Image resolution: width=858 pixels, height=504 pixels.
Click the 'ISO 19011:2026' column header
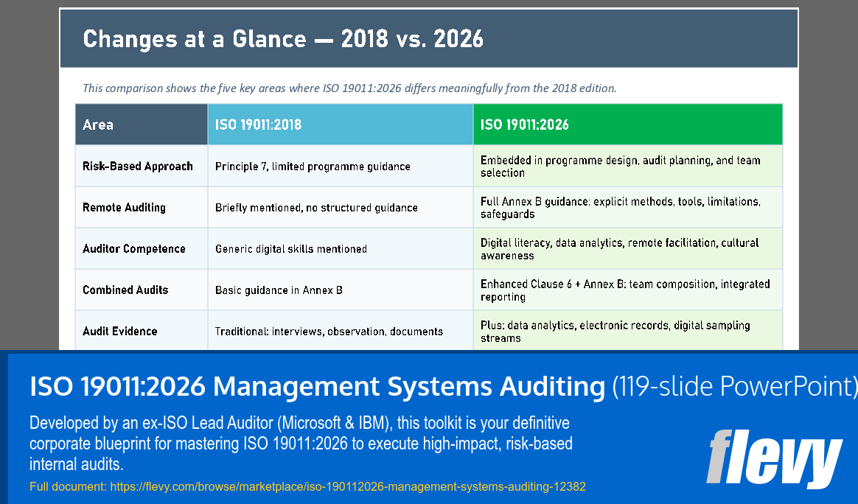click(627, 125)
